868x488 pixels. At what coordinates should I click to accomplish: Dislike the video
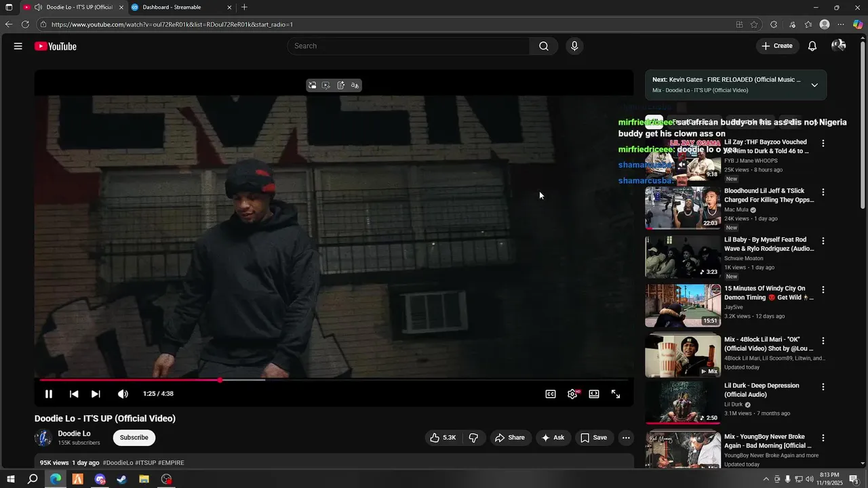(x=473, y=438)
